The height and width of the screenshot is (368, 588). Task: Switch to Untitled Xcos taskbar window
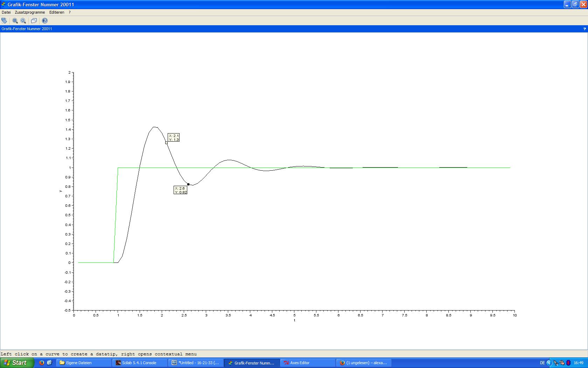(x=195, y=363)
